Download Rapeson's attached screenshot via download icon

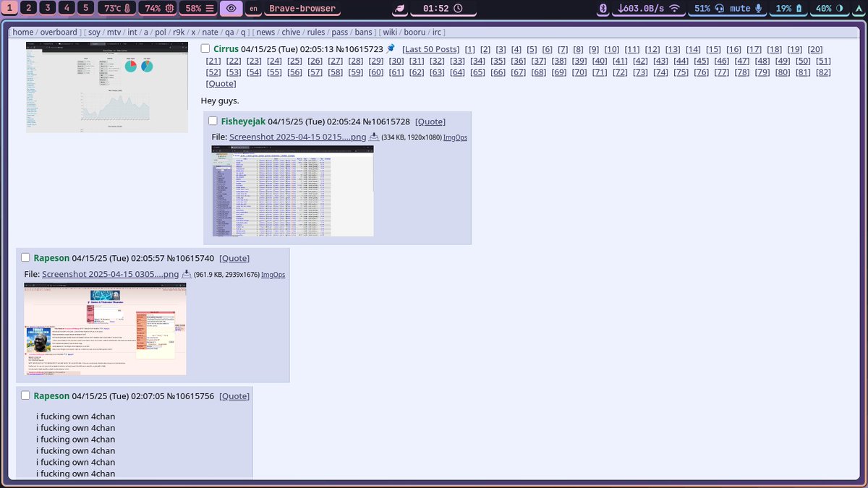click(x=187, y=274)
